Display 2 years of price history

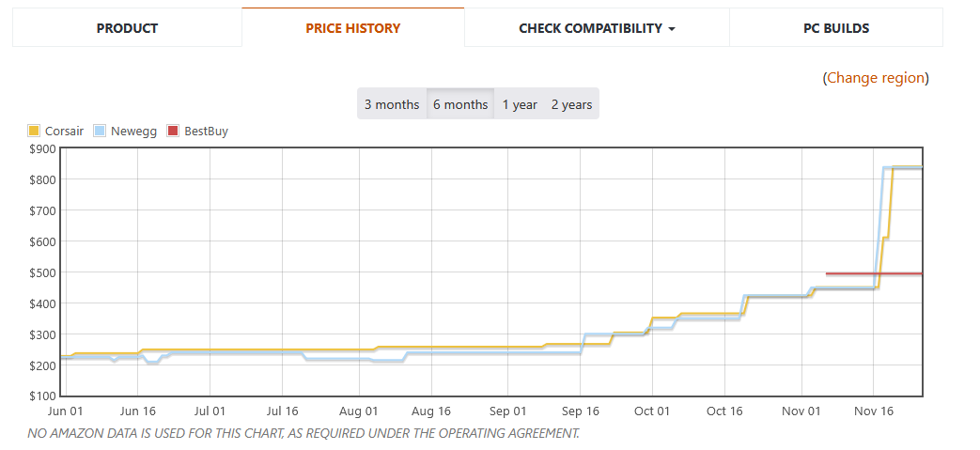(x=571, y=104)
